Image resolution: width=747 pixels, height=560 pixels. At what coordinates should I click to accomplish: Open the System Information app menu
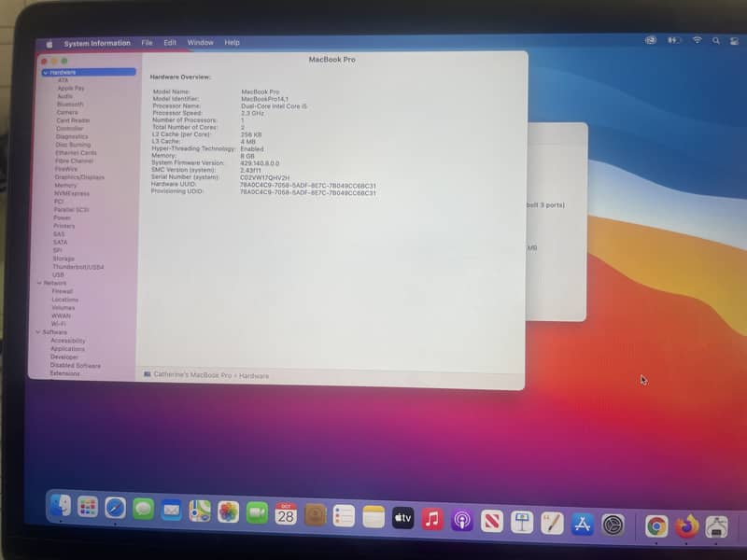pyautogui.click(x=97, y=43)
